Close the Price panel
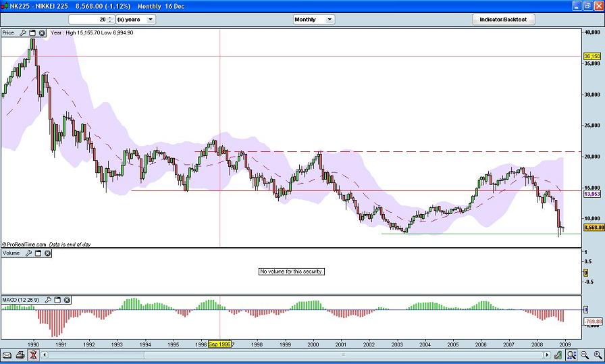 [42, 33]
